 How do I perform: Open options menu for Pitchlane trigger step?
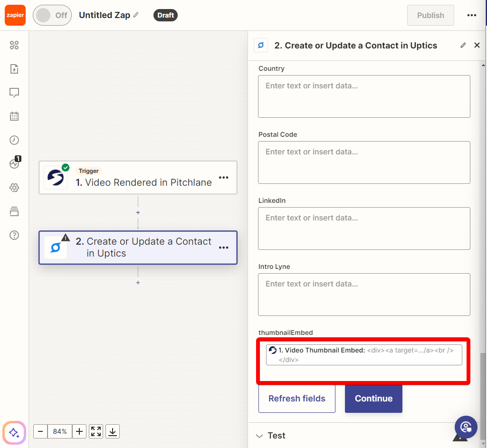[224, 178]
